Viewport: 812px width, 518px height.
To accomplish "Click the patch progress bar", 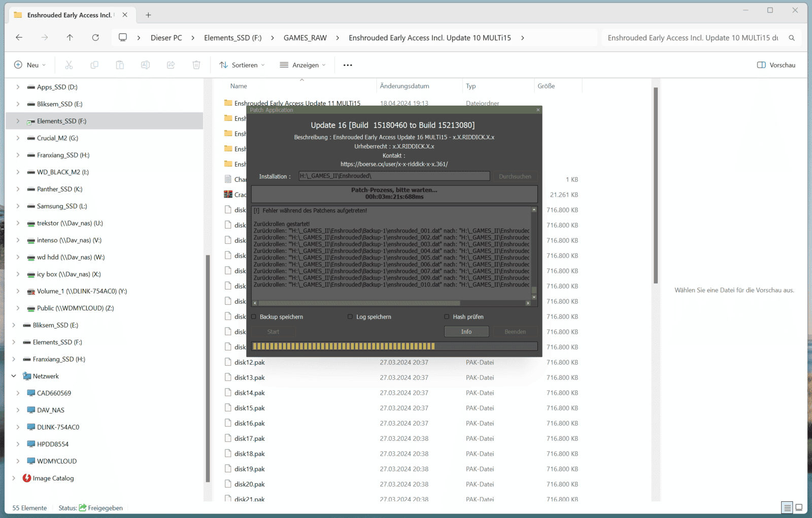I will point(394,346).
